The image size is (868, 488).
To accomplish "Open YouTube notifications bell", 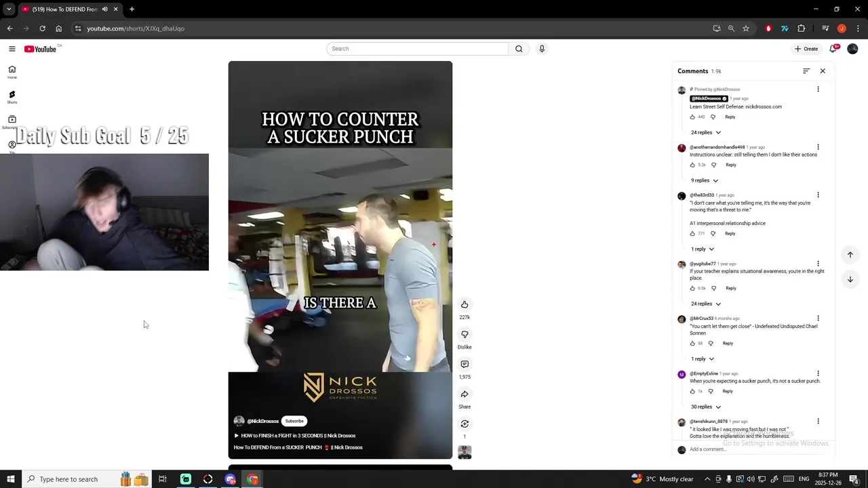I will click(833, 49).
